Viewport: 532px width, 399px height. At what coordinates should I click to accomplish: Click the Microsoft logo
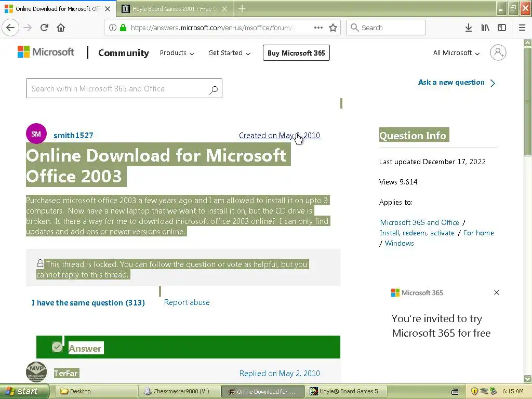pyautogui.click(x=46, y=52)
